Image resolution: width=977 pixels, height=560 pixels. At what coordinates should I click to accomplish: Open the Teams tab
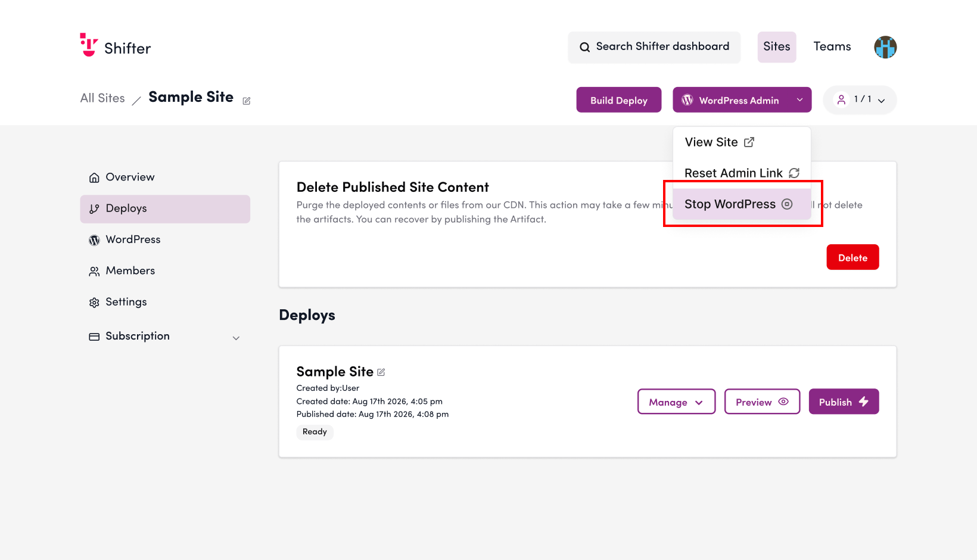click(832, 46)
